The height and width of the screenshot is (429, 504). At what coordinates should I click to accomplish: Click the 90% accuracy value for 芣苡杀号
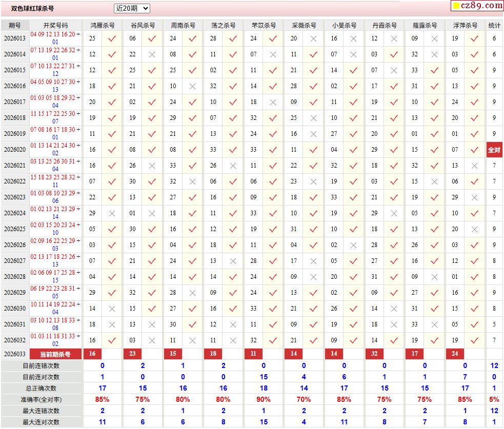pyautogui.click(x=264, y=399)
